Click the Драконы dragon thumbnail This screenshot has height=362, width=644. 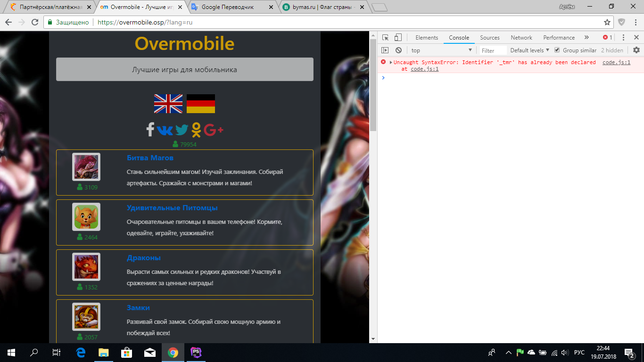coord(86,267)
